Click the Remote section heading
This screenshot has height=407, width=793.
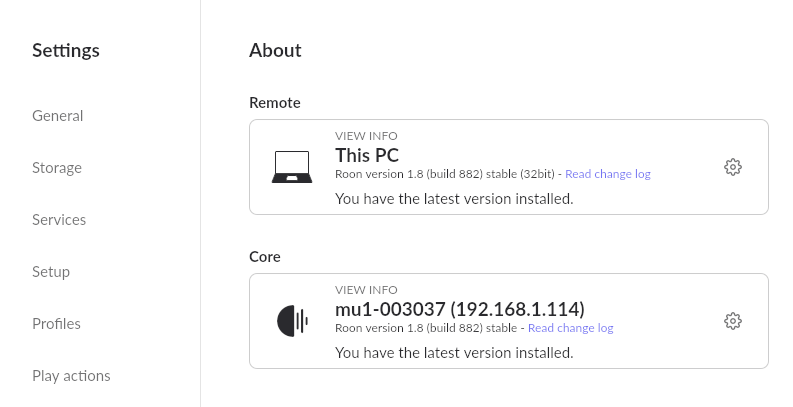tap(275, 103)
